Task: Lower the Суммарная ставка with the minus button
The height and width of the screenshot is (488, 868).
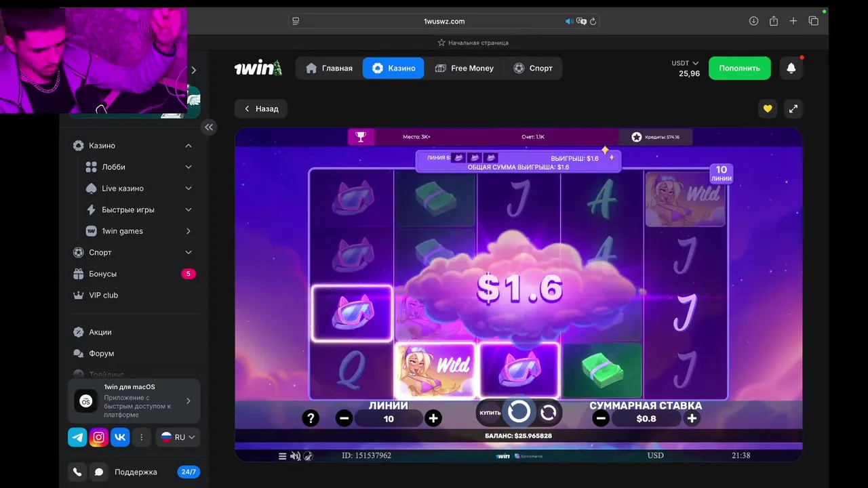Action: (600, 418)
